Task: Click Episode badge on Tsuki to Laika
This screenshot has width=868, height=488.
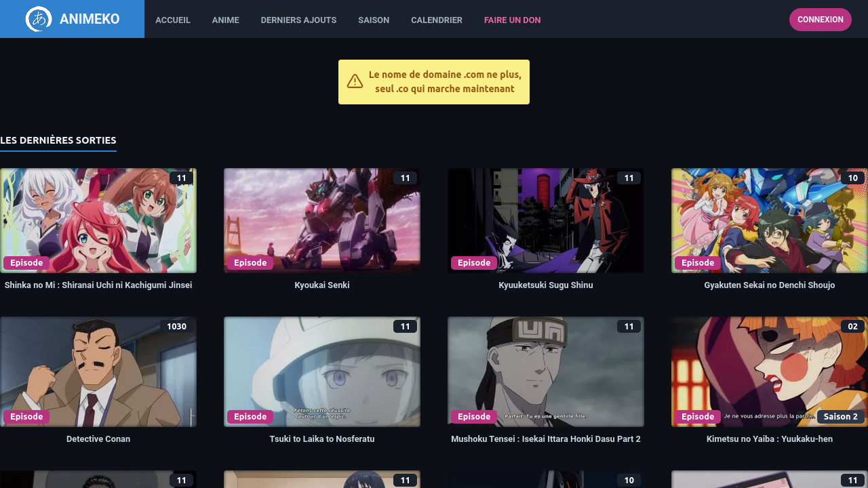Action: coord(250,417)
